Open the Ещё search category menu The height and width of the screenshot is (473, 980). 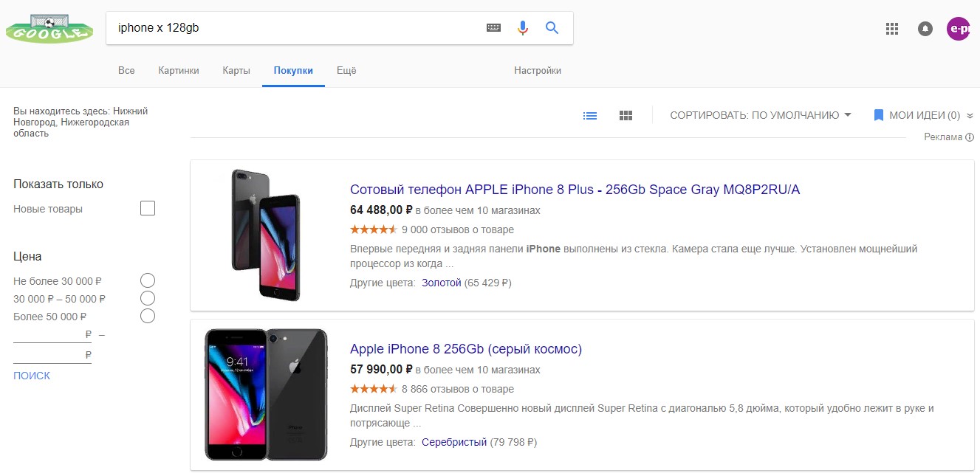tap(346, 71)
